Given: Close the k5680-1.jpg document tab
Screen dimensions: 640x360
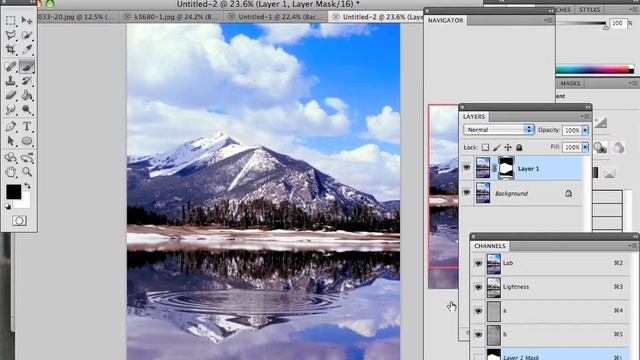Looking at the screenshot, I should click(x=127, y=17).
